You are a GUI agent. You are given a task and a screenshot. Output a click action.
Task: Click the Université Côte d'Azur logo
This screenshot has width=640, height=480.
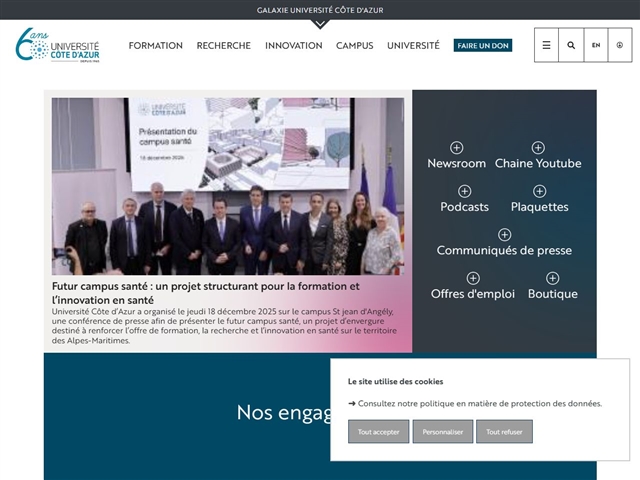pos(58,45)
